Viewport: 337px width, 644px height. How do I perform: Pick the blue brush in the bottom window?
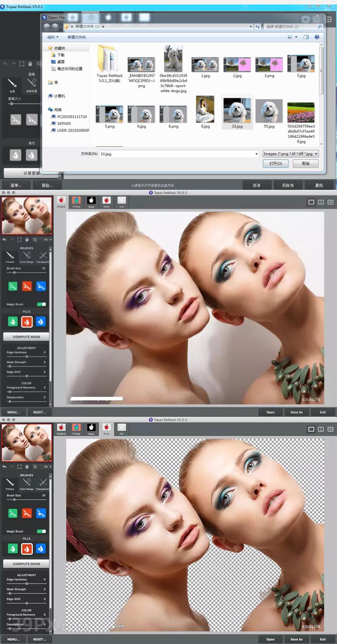[41, 513]
